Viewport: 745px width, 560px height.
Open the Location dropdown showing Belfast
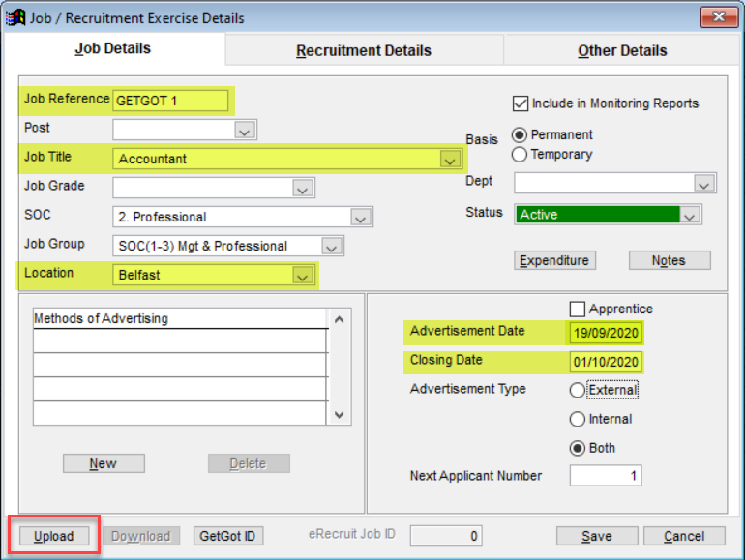tap(303, 275)
